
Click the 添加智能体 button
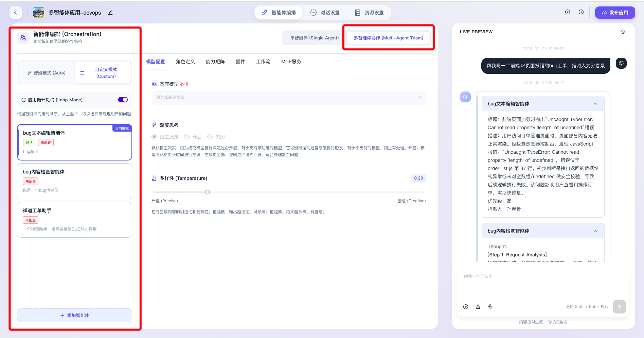74,315
